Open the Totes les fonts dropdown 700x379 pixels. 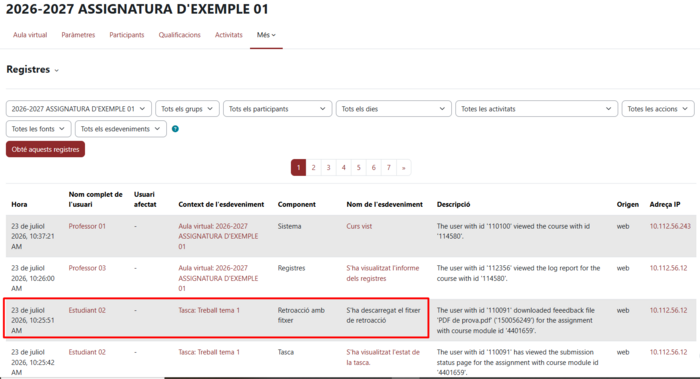click(38, 129)
